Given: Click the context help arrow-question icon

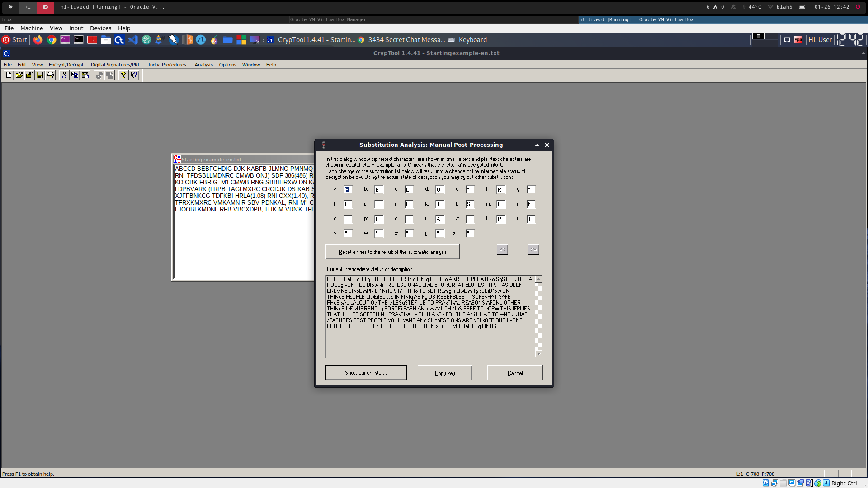Looking at the screenshot, I should click(x=134, y=75).
